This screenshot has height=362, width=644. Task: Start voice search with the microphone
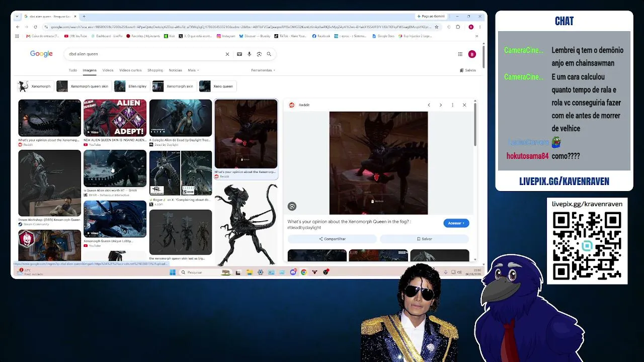(x=249, y=54)
